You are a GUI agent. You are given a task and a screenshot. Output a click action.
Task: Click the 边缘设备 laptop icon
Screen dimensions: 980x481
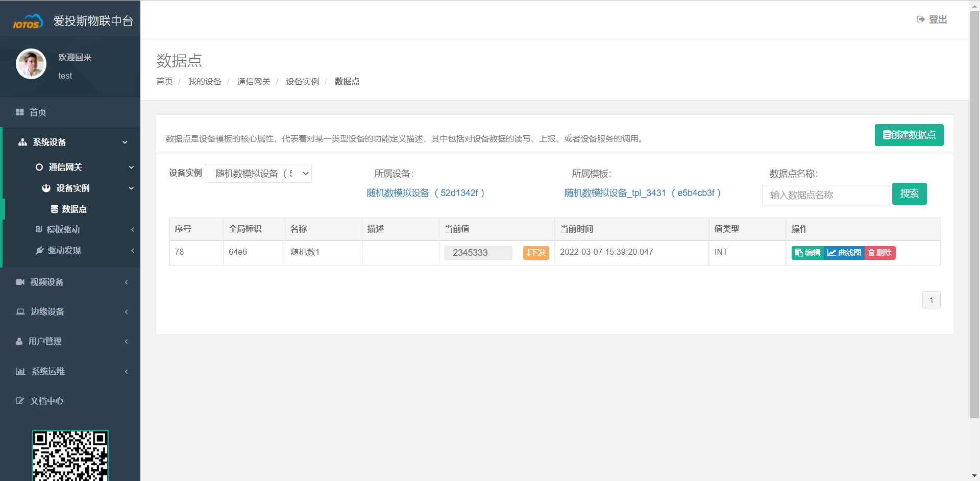click(x=20, y=311)
